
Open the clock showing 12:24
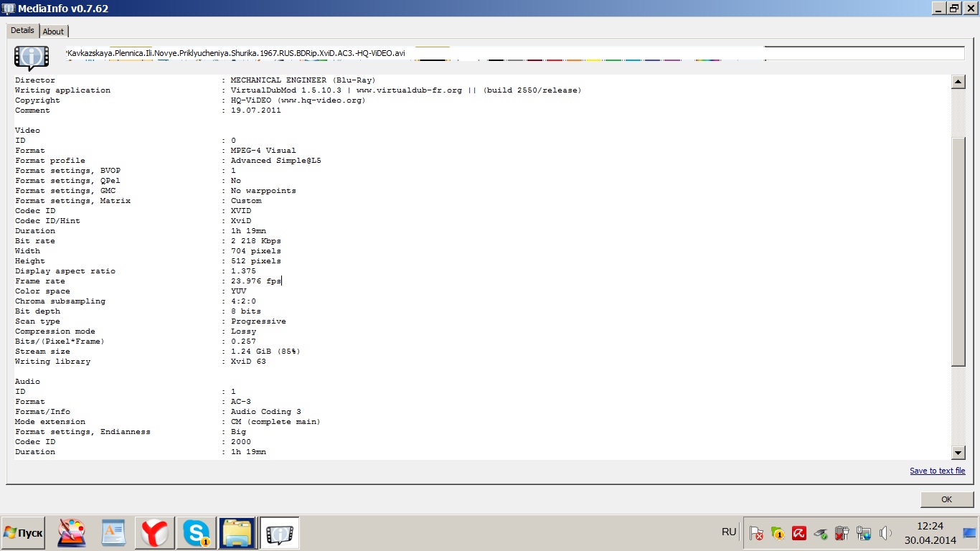(930, 533)
